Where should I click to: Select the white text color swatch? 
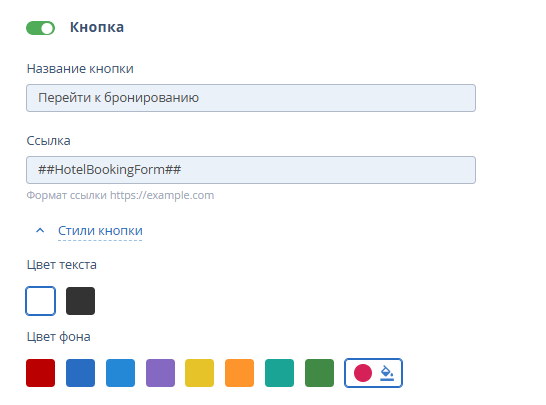40,301
